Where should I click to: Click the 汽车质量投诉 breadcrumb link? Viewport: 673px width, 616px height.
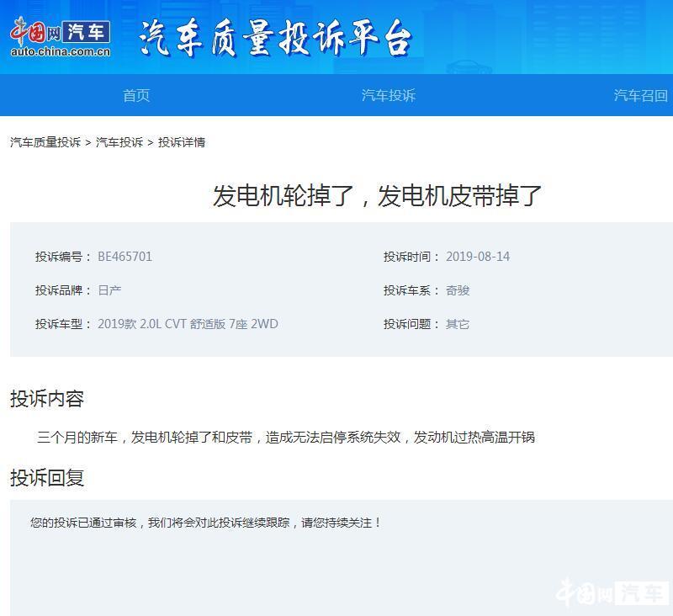tap(45, 142)
